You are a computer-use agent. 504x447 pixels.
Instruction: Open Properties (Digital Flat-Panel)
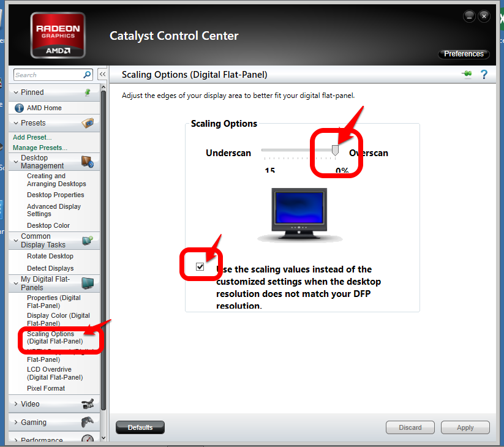point(54,302)
